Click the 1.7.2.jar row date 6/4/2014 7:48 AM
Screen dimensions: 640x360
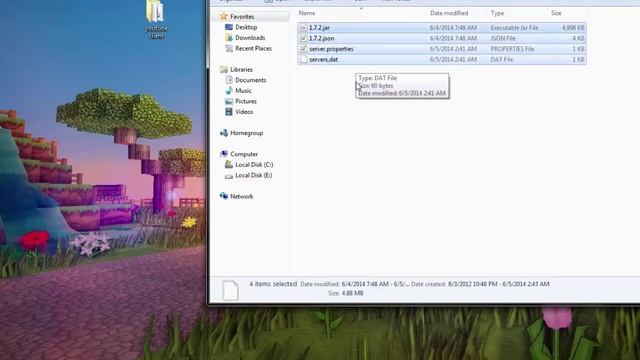453,28
